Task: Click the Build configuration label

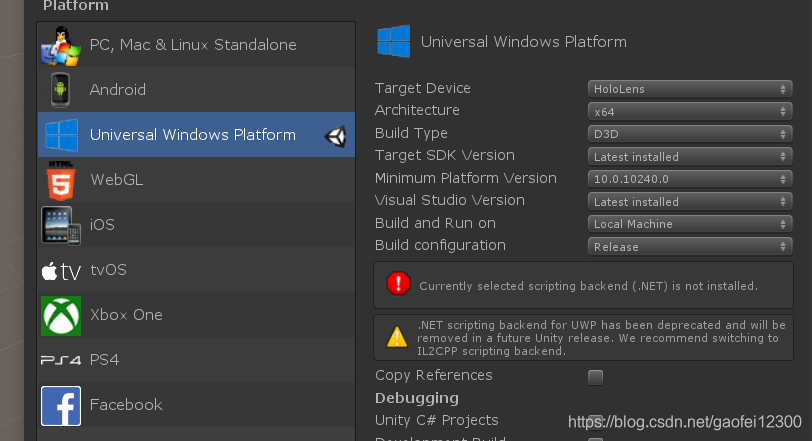Action: (440, 246)
